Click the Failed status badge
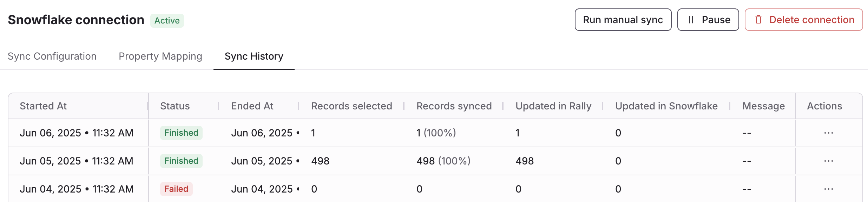The width and height of the screenshot is (868, 202). click(176, 189)
